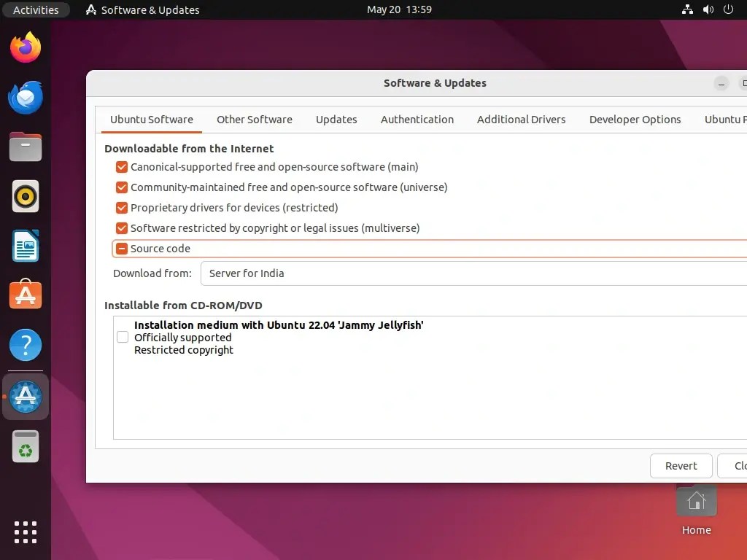Toggle multiverse software checkbox
Screen dimensions: 747x560
pyautogui.click(x=122, y=228)
